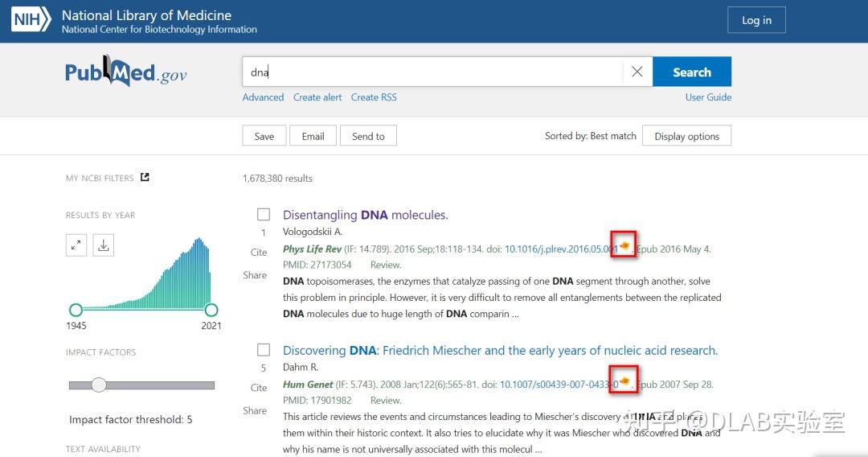Click orange icon after Hum Genet DOI
This screenshot has height=457, width=868.
624,380
